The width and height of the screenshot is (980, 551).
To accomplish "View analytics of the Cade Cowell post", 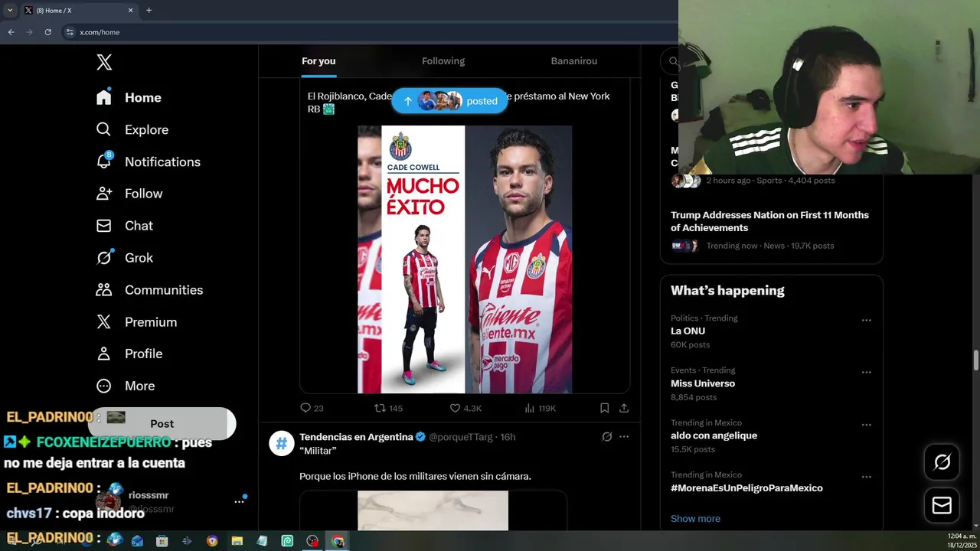I will pyautogui.click(x=541, y=408).
